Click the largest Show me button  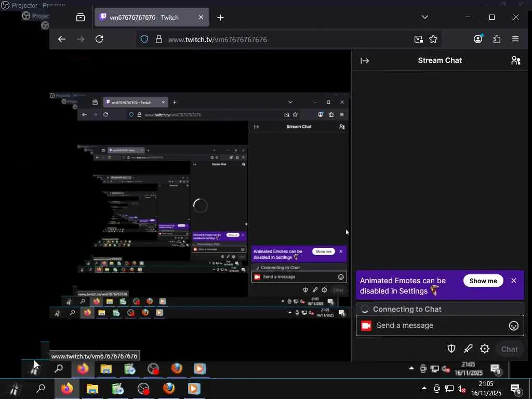coord(483,281)
